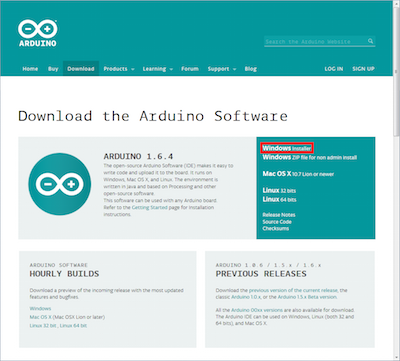Select the Download tab in navigation

[x=81, y=69]
